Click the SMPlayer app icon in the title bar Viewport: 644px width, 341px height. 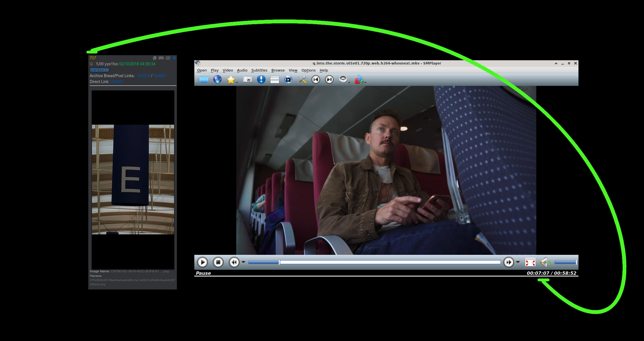pos(198,63)
